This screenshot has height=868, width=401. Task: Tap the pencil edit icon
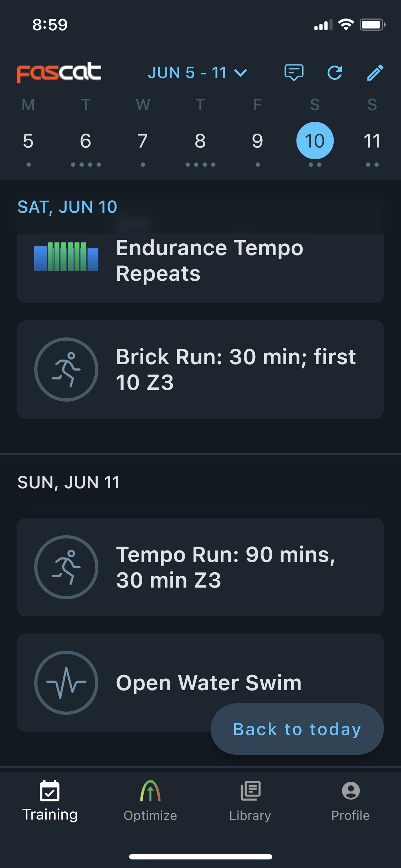click(x=375, y=73)
